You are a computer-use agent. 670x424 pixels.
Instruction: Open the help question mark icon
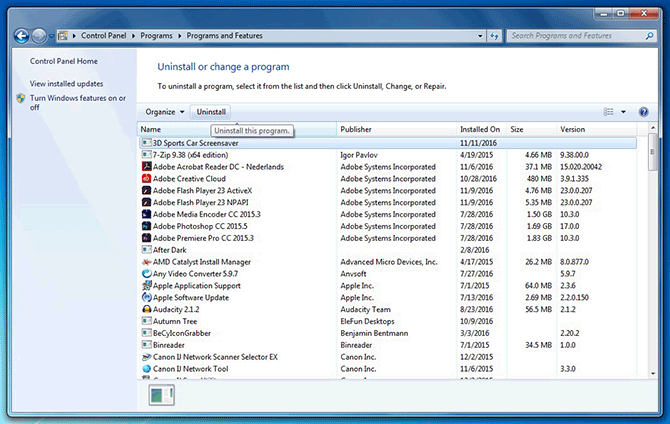pos(643,112)
